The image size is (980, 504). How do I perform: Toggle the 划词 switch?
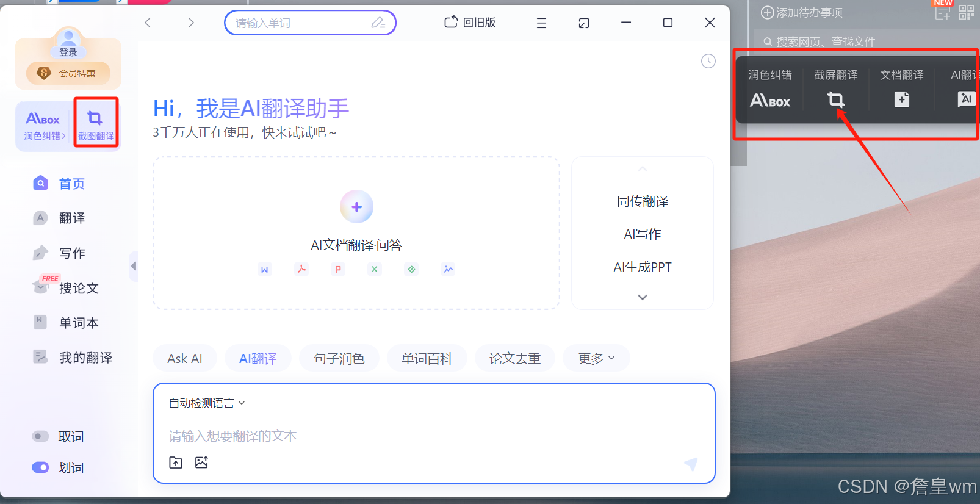point(40,467)
